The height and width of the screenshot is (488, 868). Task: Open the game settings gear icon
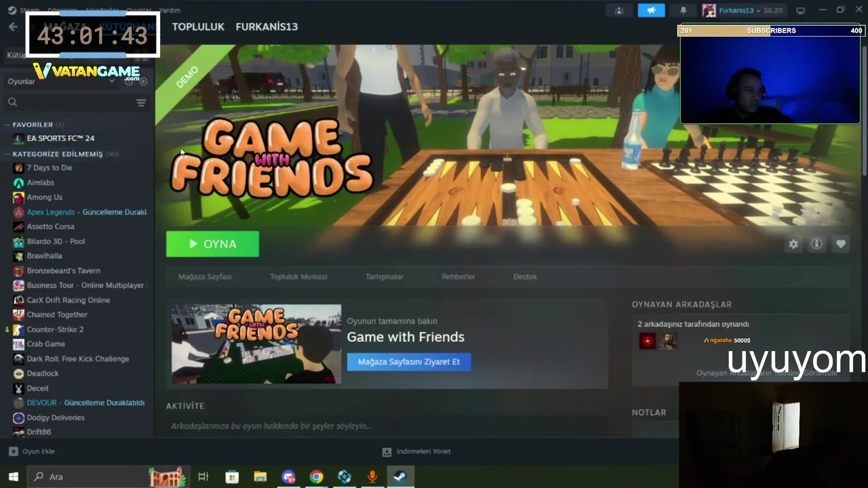[x=793, y=244]
